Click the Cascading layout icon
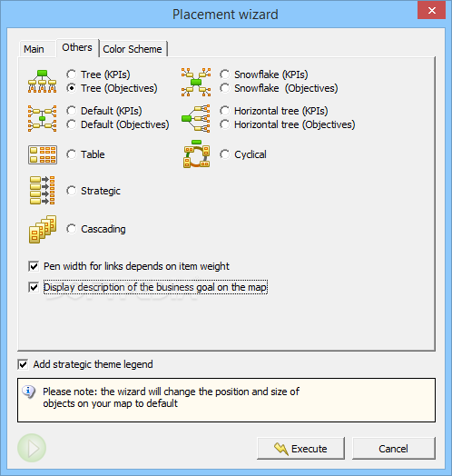The height and width of the screenshot is (476, 452). pos(43,229)
